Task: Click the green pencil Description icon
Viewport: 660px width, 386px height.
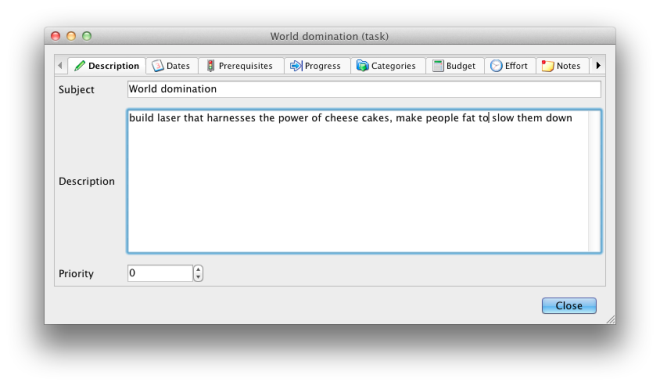Action: (x=79, y=66)
